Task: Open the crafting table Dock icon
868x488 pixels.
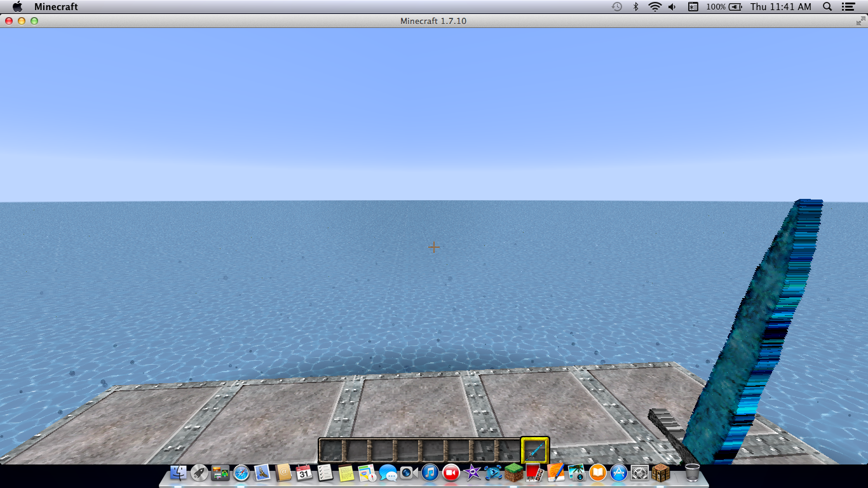Action: 661,473
